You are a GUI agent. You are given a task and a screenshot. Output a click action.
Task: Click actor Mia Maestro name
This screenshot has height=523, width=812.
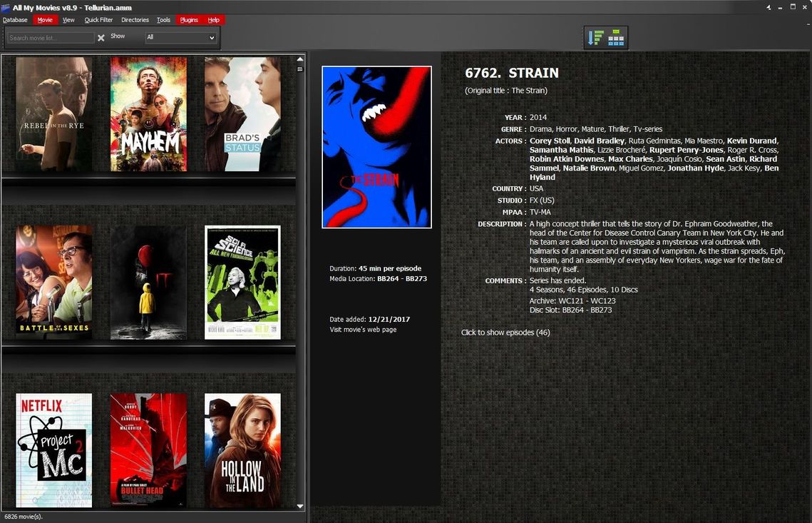[x=703, y=141]
